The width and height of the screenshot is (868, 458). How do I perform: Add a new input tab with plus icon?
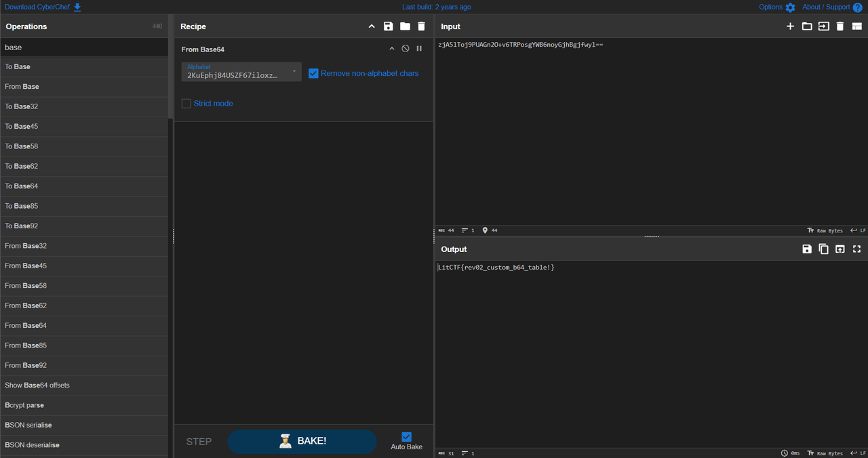click(790, 26)
